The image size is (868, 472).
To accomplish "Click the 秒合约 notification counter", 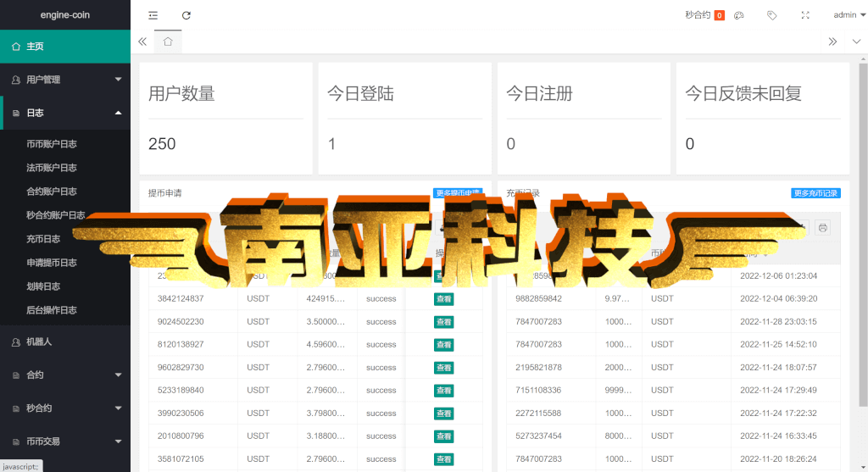I will [719, 15].
